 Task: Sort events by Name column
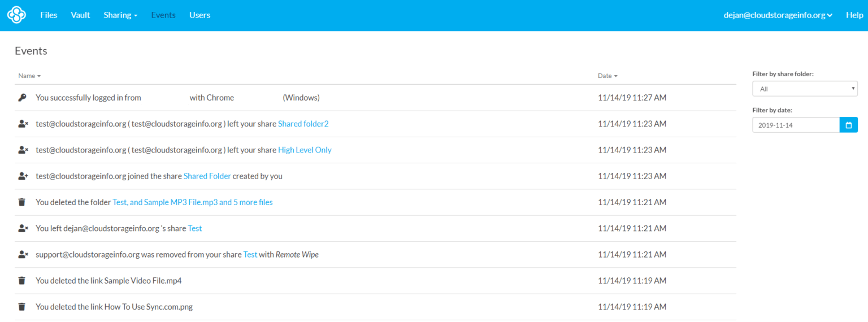point(29,76)
